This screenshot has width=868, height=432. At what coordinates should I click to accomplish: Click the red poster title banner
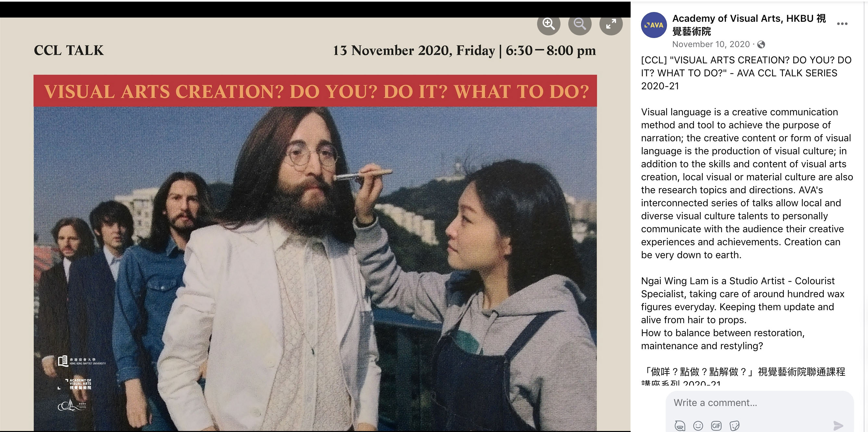pos(315,91)
